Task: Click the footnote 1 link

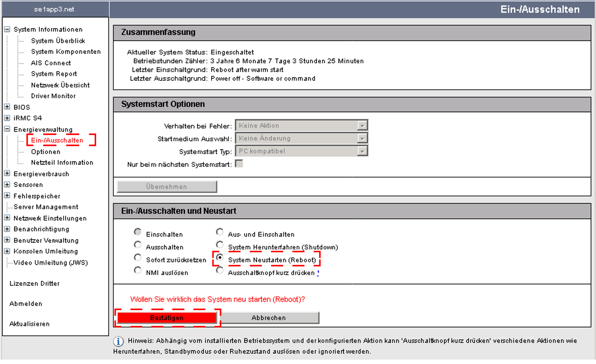Action: click(x=318, y=272)
